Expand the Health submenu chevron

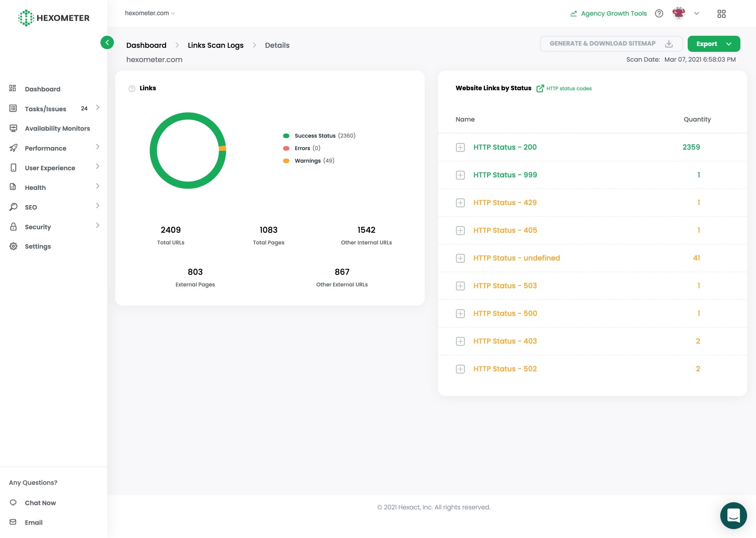[97, 186]
